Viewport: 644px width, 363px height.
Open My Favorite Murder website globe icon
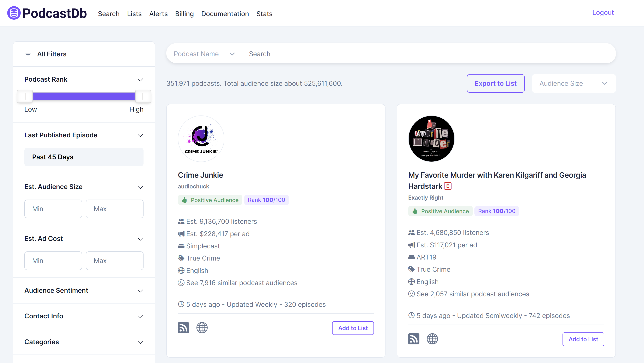[432, 339]
